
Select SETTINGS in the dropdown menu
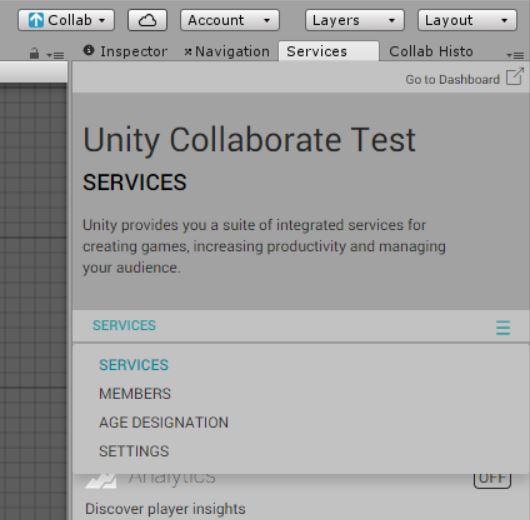[134, 451]
